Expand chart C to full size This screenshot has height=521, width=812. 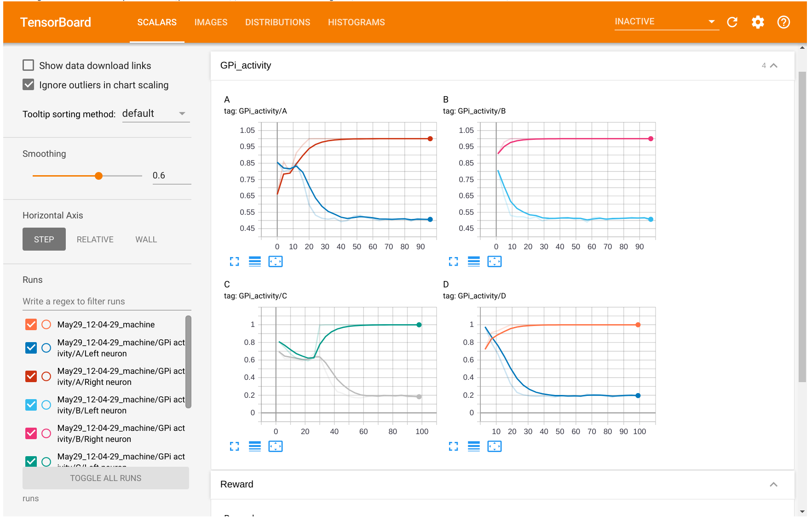pos(235,447)
